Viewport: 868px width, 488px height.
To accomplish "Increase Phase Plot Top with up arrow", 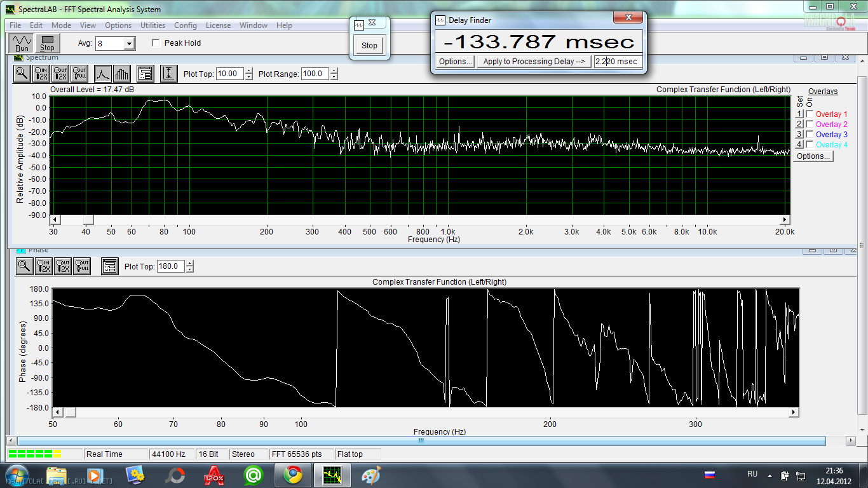I will tap(189, 263).
